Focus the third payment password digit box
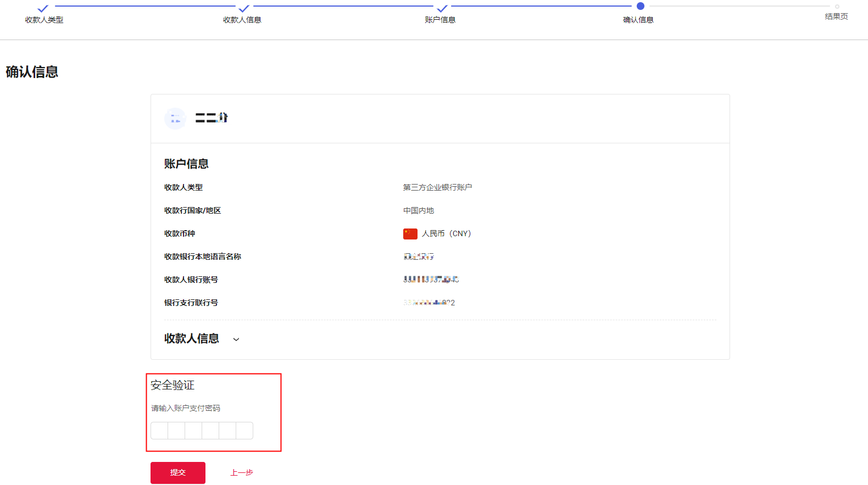This screenshot has height=485, width=868. pyautogui.click(x=193, y=431)
